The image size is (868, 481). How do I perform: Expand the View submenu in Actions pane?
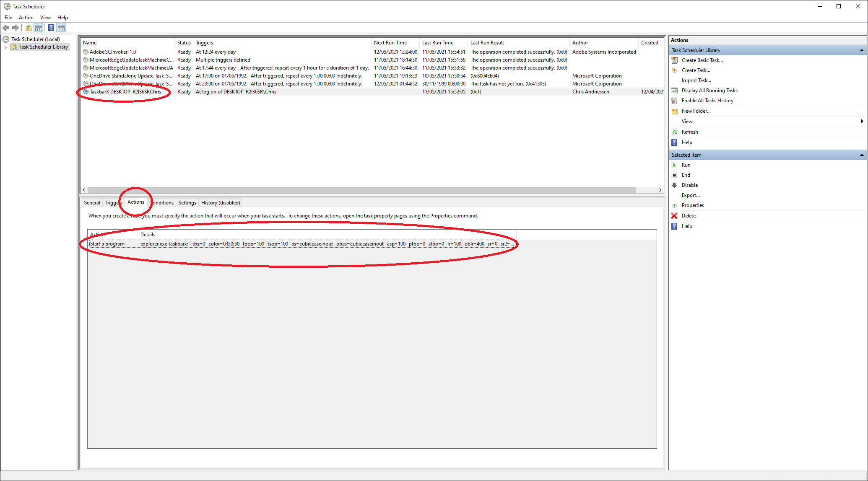861,121
